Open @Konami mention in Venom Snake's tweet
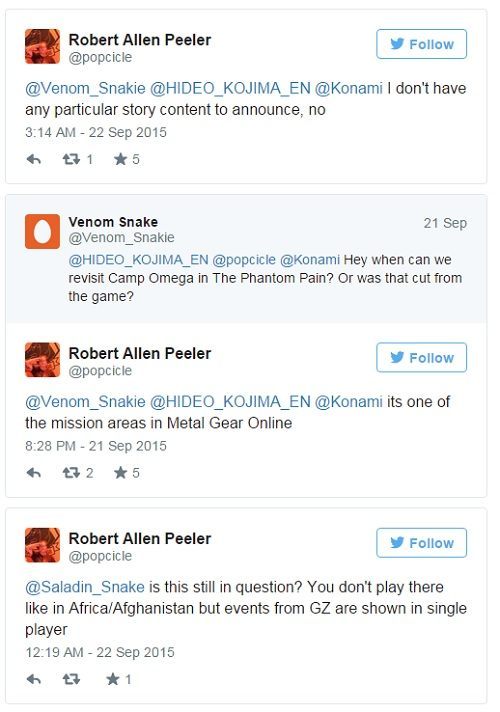 pyautogui.click(x=310, y=260)
